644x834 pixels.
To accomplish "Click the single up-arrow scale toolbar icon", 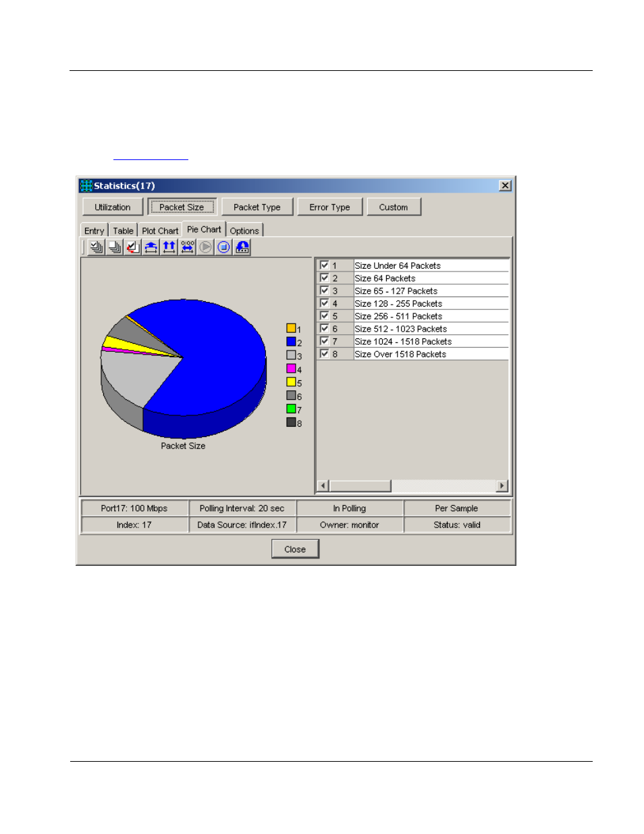I will 151,247.
